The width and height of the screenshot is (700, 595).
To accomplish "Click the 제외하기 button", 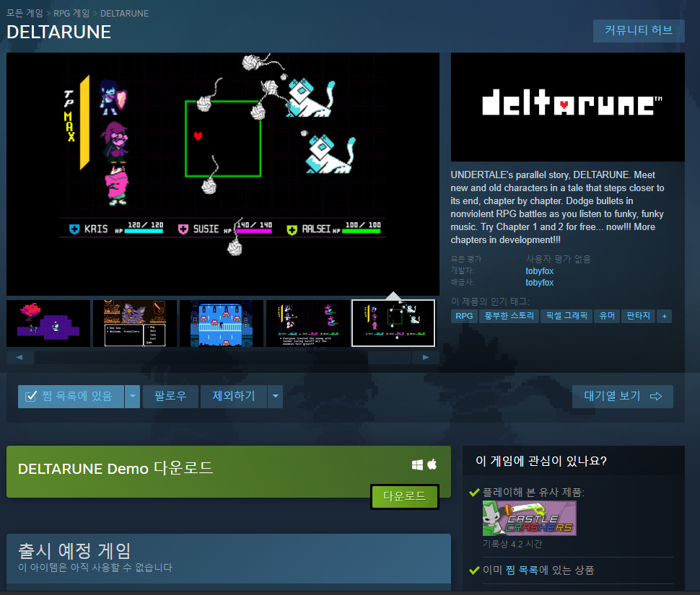I will (234, 396).
